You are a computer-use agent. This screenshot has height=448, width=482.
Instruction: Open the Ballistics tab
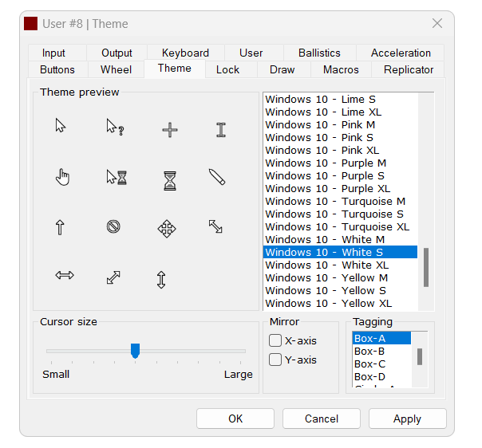(319, 53)
